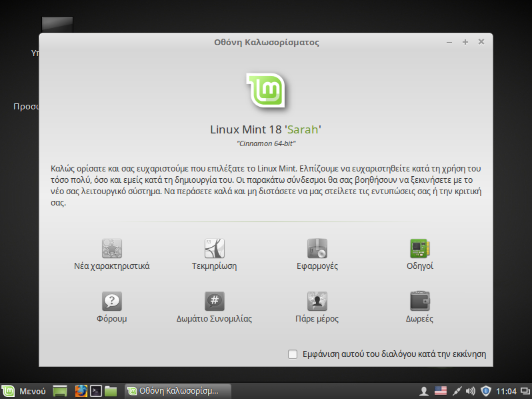Click the window list icon at panel end

pos(525,392)
